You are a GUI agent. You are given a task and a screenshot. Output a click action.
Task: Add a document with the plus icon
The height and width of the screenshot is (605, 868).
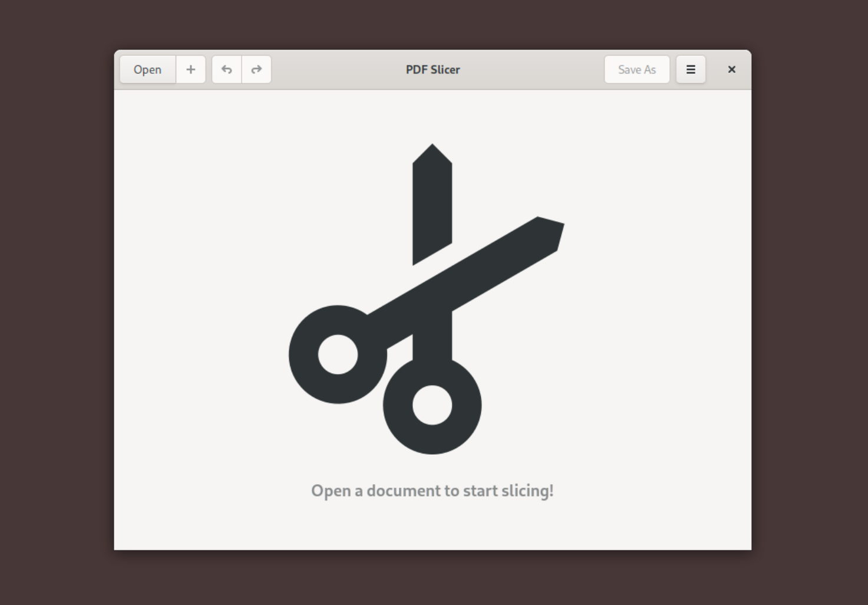[191, 70]
